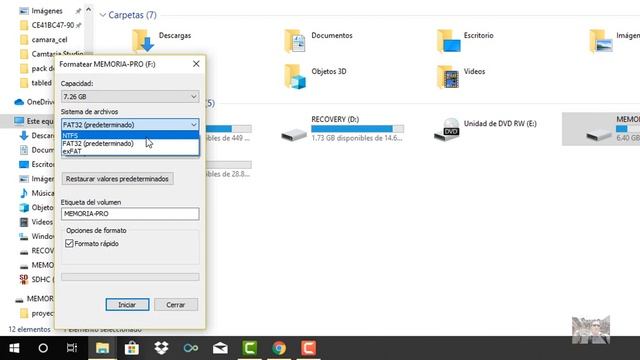The height and width of the screenshot is (360, 640).
Task: Choose exFAT from the file system list
Action: (x=130, y=151)
